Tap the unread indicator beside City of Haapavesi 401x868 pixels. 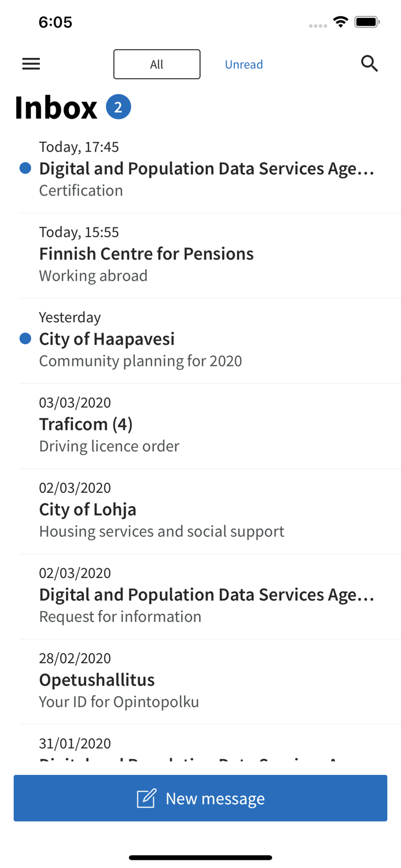pyautogui.click(x=24, y=337)
